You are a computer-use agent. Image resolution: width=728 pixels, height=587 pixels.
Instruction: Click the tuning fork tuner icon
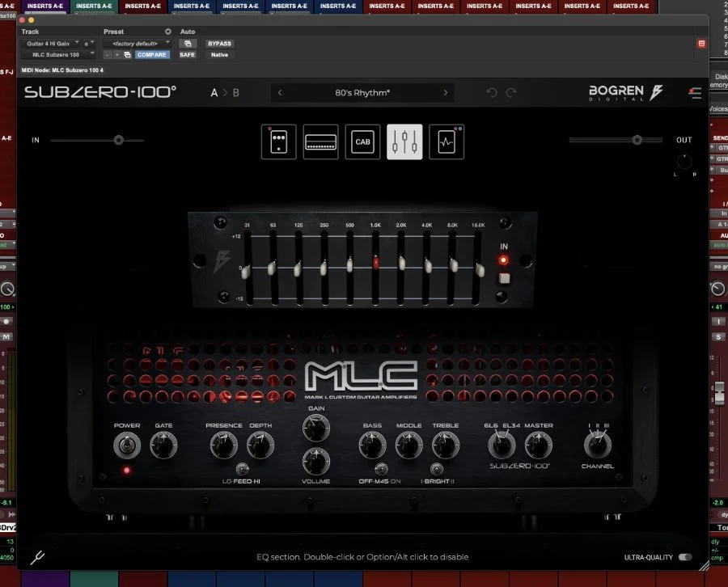(37, 557)
